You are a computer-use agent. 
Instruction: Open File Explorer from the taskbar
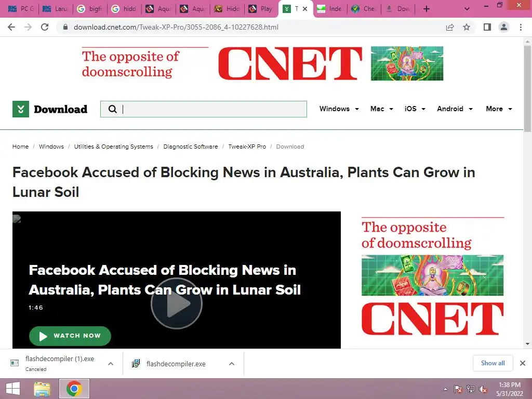click(x=42, y=389)
